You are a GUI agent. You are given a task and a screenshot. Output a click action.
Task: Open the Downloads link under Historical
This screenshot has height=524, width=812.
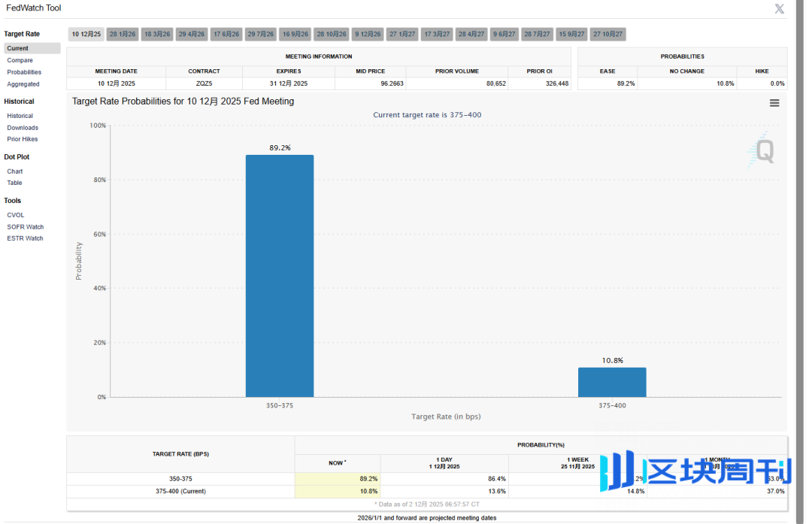[23, 128]
